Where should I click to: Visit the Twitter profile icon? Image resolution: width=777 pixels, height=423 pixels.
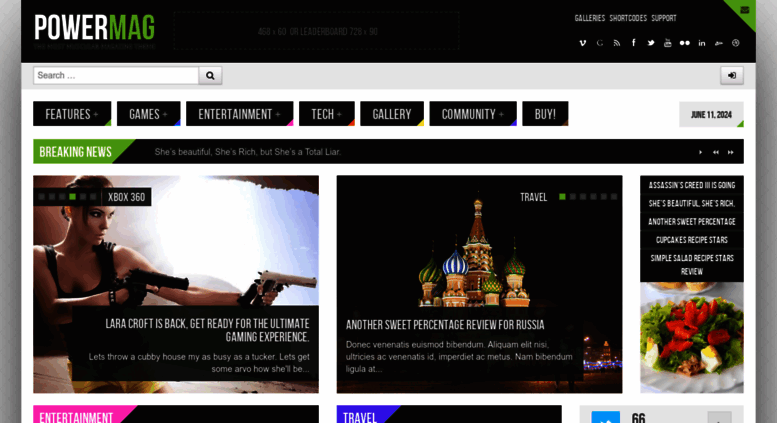tap(651, 43)
